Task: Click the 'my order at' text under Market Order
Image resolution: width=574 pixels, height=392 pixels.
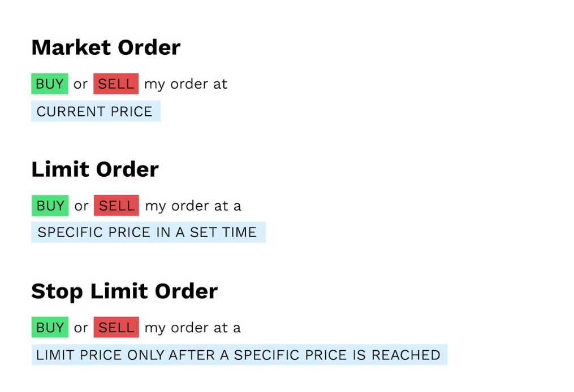Action: tap(185, 85)
